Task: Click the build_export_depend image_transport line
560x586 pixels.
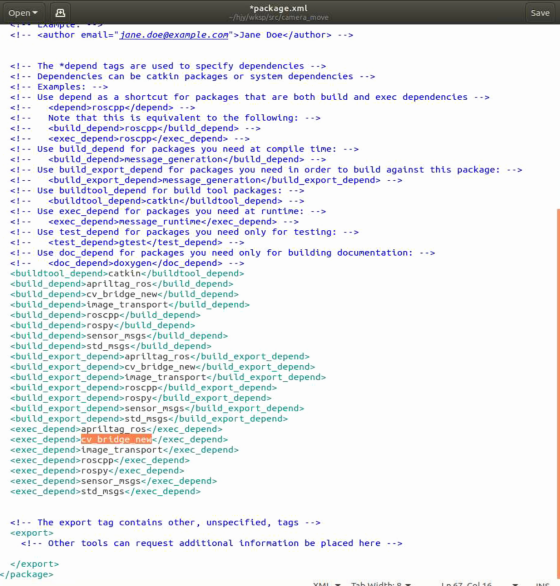Action: tap(168, 377)
